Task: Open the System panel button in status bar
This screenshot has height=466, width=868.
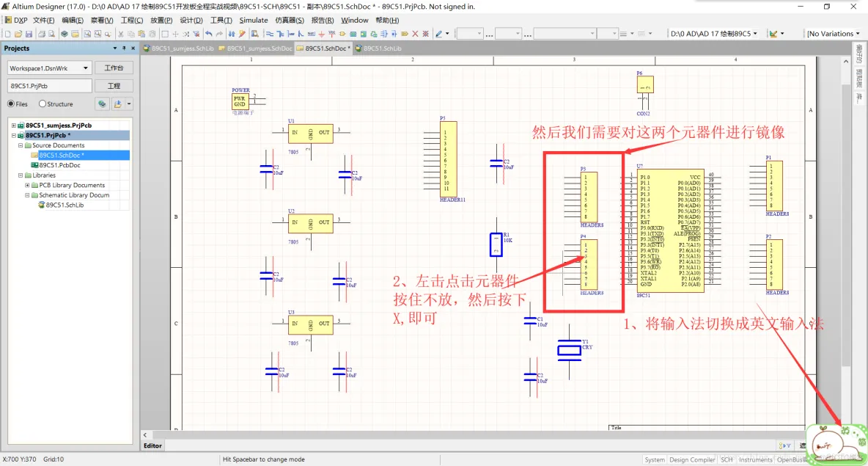Action: (655, 460)
